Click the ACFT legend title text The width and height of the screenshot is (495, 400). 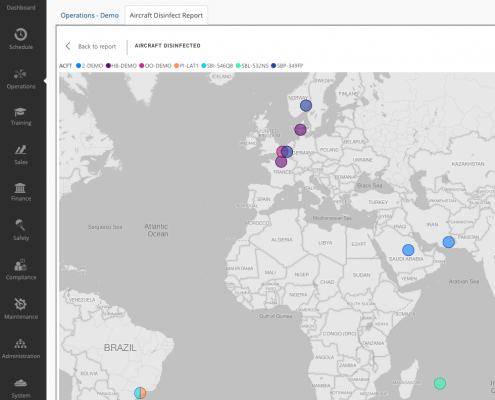point(65,66)
